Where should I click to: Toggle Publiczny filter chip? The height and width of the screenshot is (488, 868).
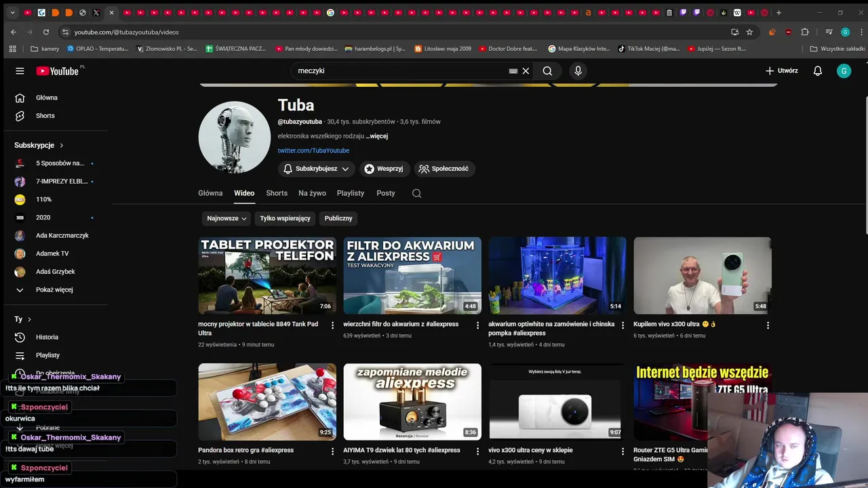tap(338, 218)
